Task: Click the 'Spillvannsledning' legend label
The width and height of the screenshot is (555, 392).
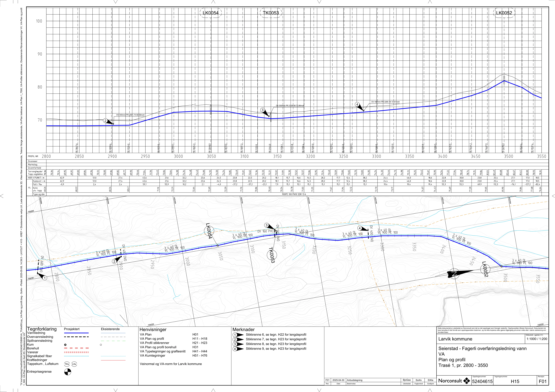Action: coord(40,341)
